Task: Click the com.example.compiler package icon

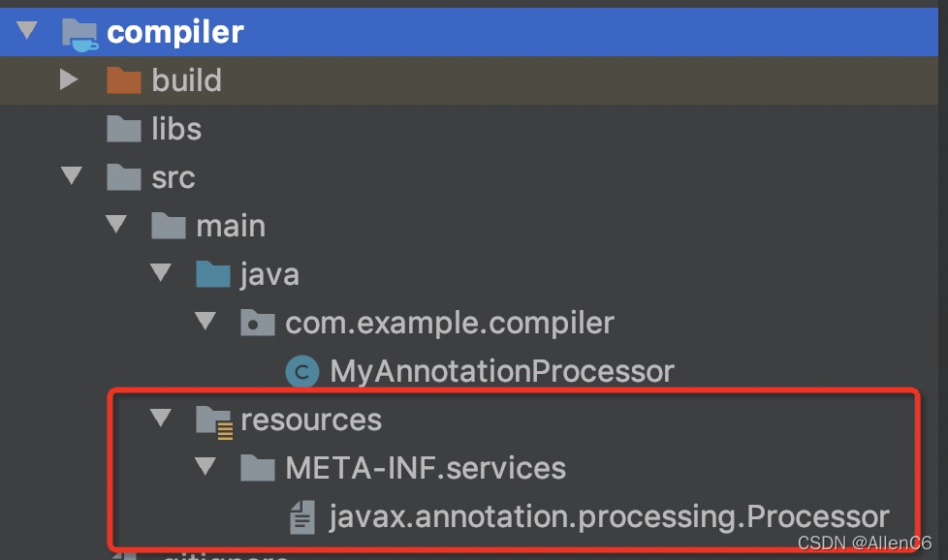Action: [258, 323]
